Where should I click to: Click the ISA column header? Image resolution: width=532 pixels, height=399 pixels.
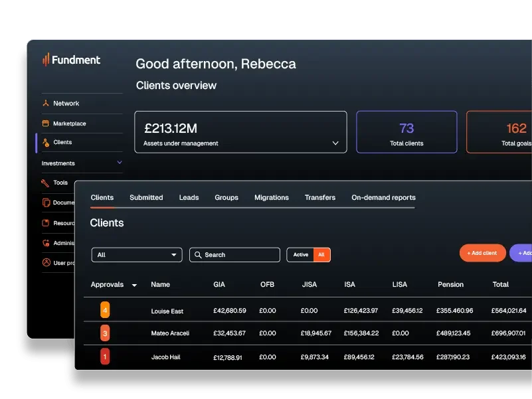350,284
